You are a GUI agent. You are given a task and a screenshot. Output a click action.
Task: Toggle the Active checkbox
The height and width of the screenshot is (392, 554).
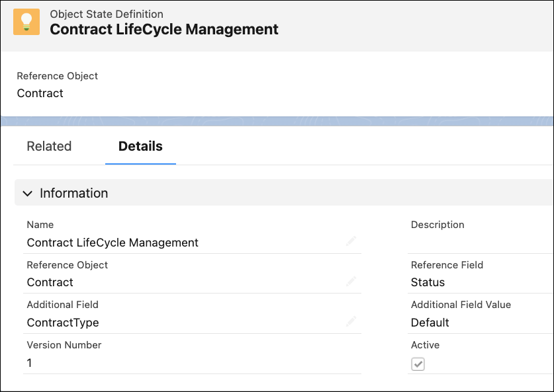pyautogui.click(x=418, y=364)
